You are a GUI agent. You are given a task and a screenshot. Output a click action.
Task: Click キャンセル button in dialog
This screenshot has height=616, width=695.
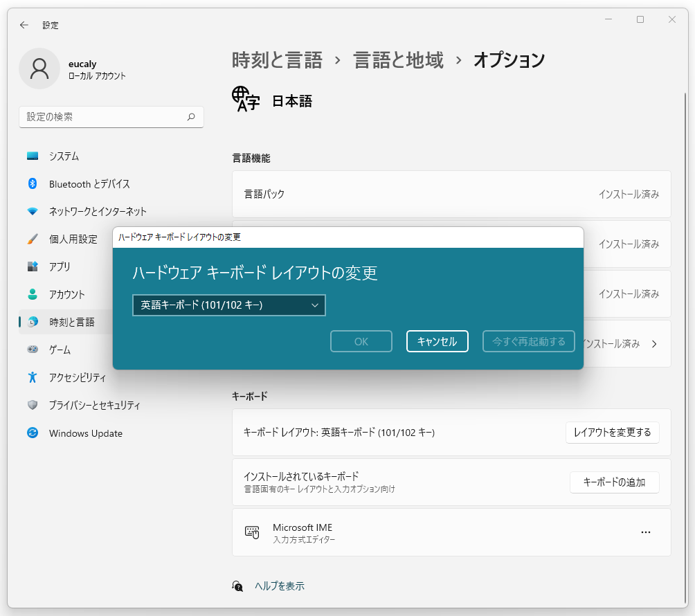[x=437, y=341]
